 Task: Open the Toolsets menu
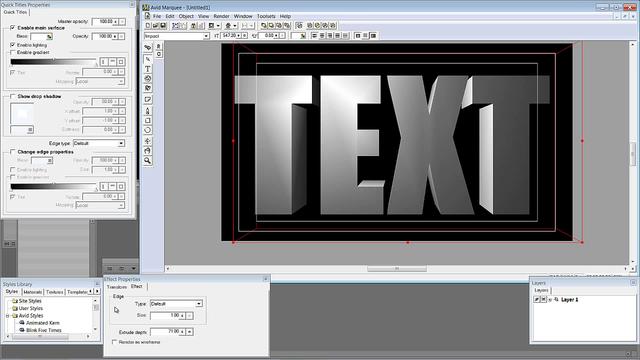[x=266, y=16]
